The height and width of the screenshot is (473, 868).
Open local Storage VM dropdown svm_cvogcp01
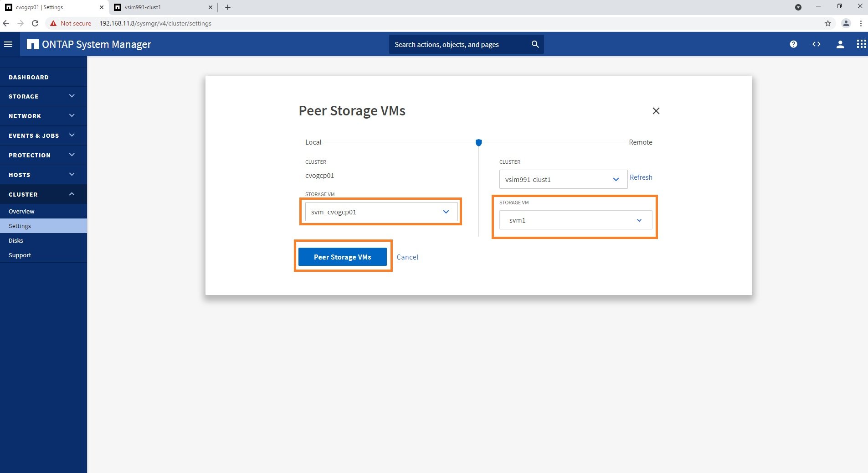[381, 212]
